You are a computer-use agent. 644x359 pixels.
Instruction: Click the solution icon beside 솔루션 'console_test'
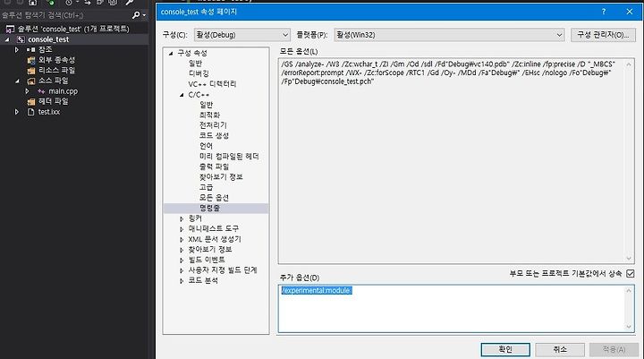tap(10, 30)
